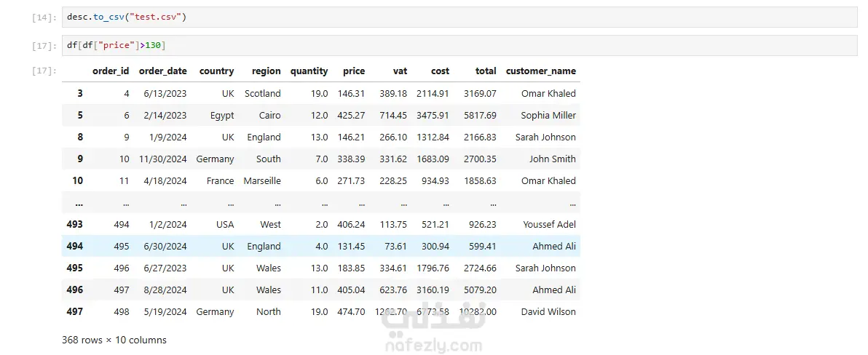Image resolution: width=868 pixels, height=355 pixels.
Task: Click the df price filter code cell
Action: [x=459, y=45]
